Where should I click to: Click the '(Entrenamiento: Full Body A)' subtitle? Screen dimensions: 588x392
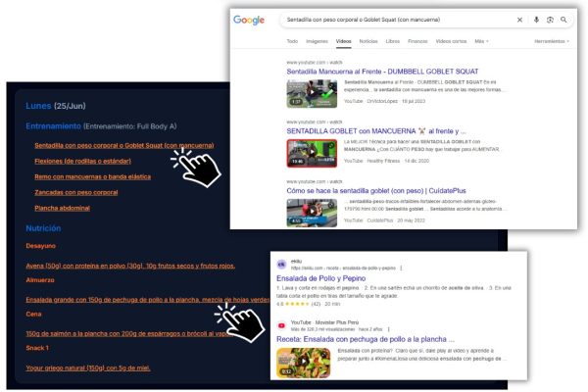click(x=129, y=126)
